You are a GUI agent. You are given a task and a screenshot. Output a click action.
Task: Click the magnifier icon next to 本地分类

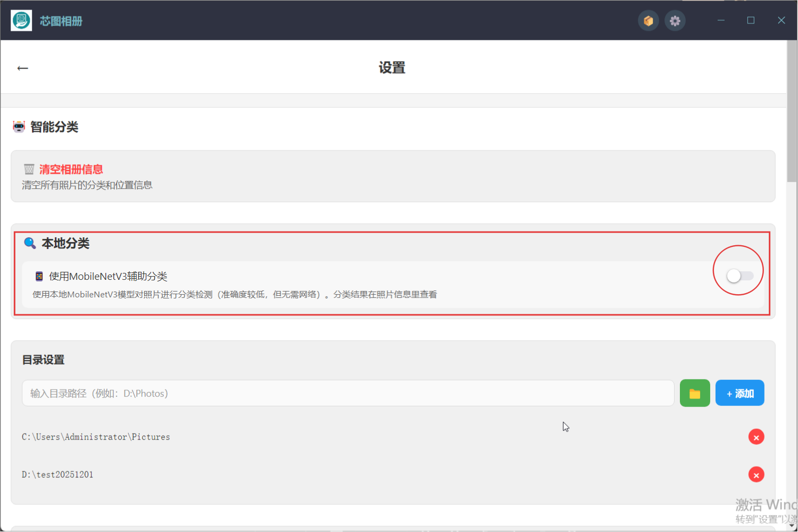click(x=30, y=243)
